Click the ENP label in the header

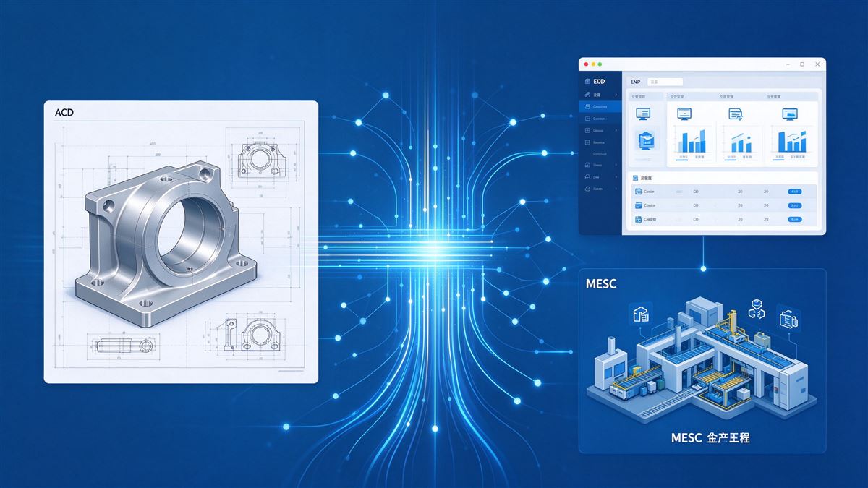(635, 82)
